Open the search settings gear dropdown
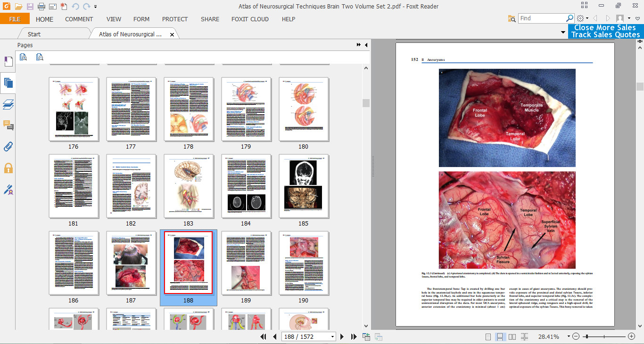 pos(582,18)
